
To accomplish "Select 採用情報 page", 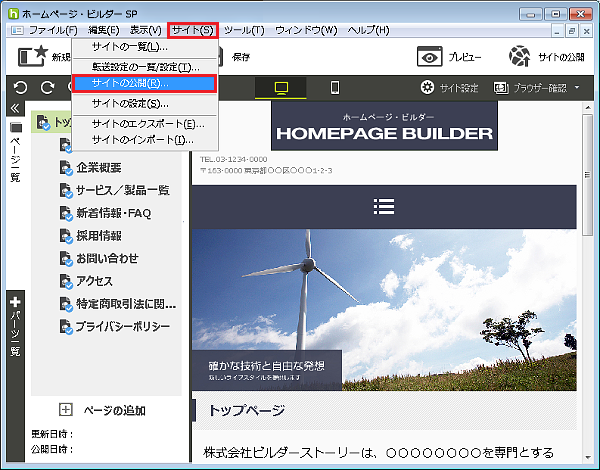I will (99, 236).
